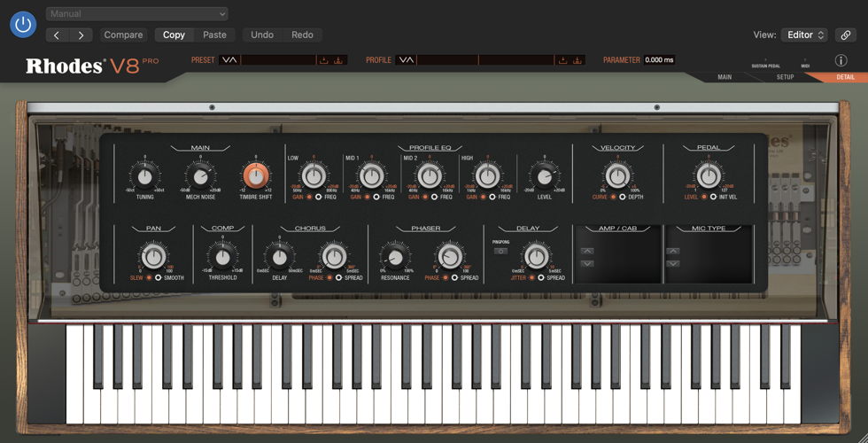Click the TUNING knob

pyautogui.click(x=144, y=176)
